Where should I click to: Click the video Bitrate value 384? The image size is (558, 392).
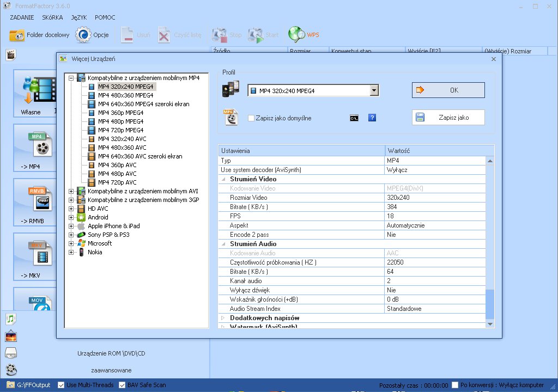coord(435,207)
